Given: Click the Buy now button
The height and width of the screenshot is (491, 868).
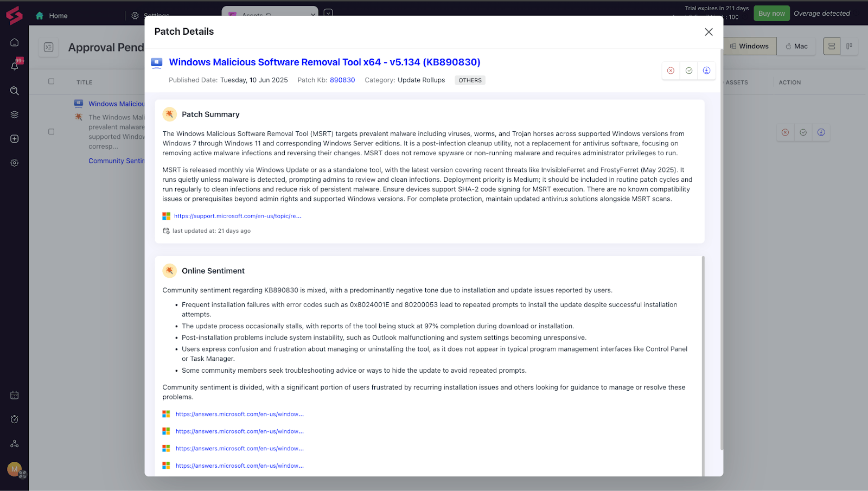Looking at the screenshot, I should coord(771,14).
